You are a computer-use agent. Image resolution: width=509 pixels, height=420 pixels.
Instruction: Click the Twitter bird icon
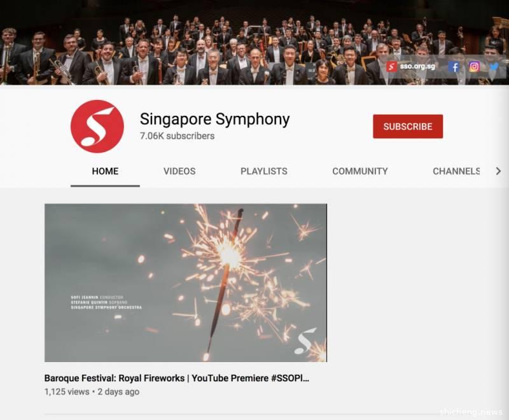coord(494,67)
